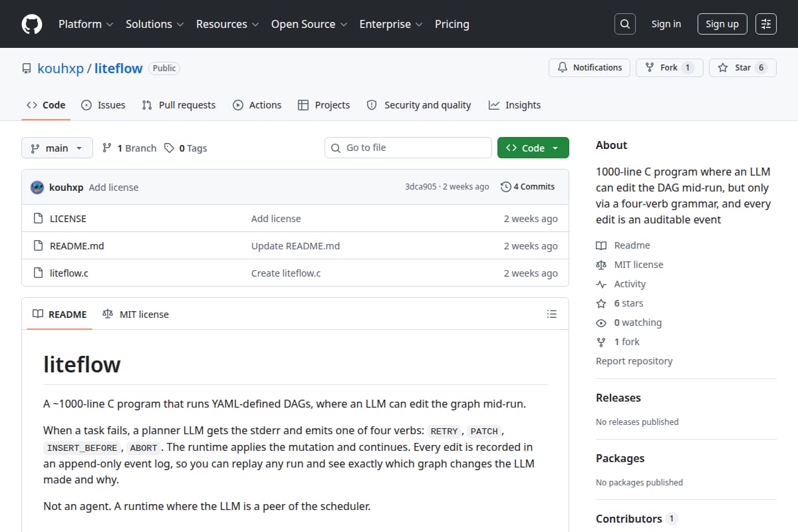Screen dimensions: 798x532
Task: Click the branch icon beside 1 Branch
Action: [107, 148]
